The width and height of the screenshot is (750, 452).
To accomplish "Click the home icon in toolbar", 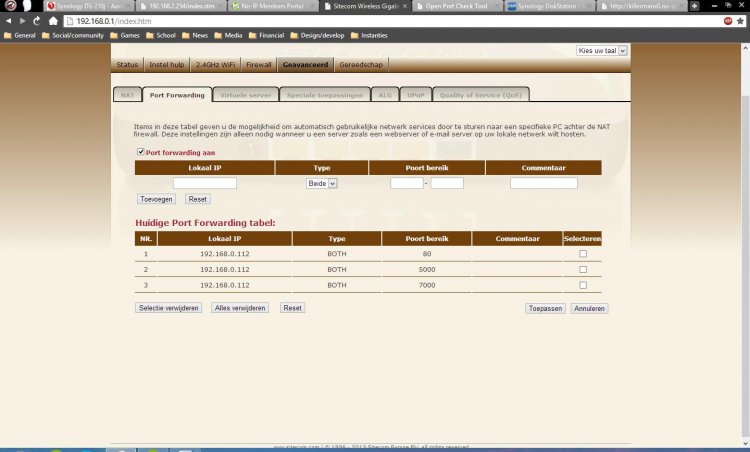I will coord(52,20).
